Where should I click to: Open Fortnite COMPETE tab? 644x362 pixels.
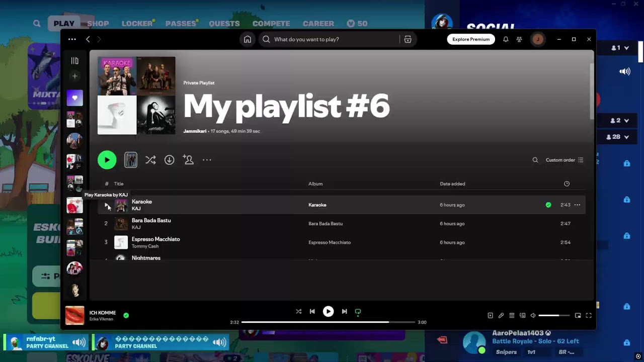[x=271, y=23]
